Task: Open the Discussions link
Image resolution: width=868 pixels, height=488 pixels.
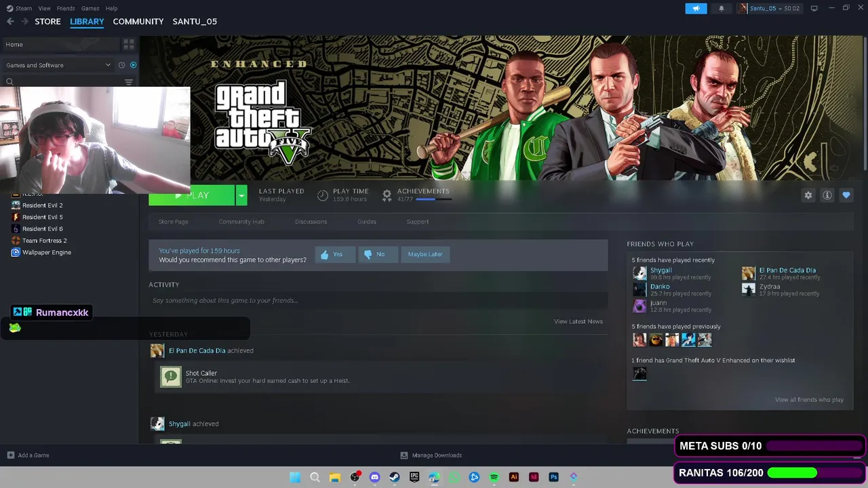Action: (x=311, y=222)
